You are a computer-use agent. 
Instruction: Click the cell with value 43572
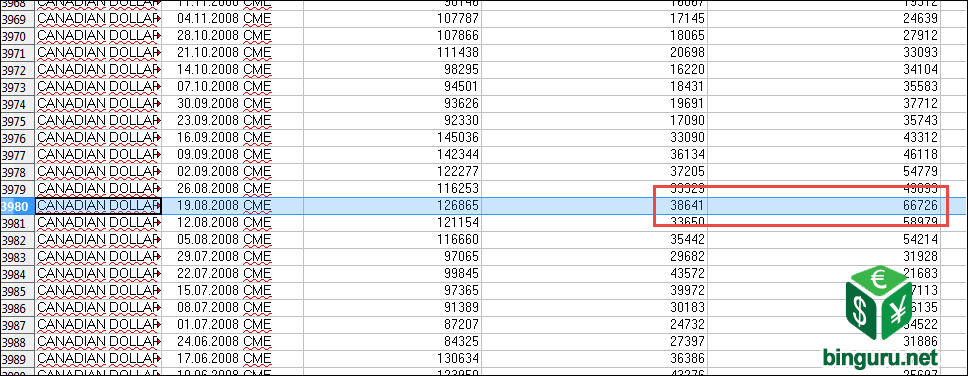click(x=594, y=274)
